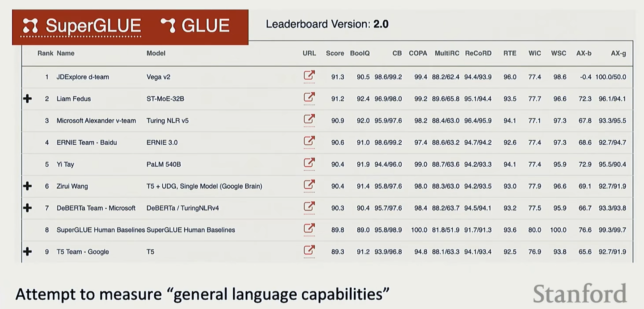Click the model name PaLM 540B
The image size is (644, 309).
pyautogui.click(x=163, y=164)
